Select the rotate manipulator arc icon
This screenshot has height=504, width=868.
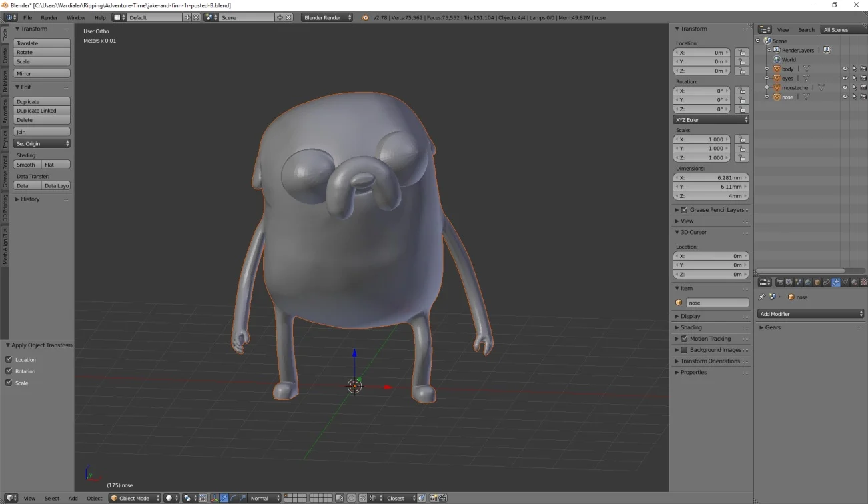point(232,498)
